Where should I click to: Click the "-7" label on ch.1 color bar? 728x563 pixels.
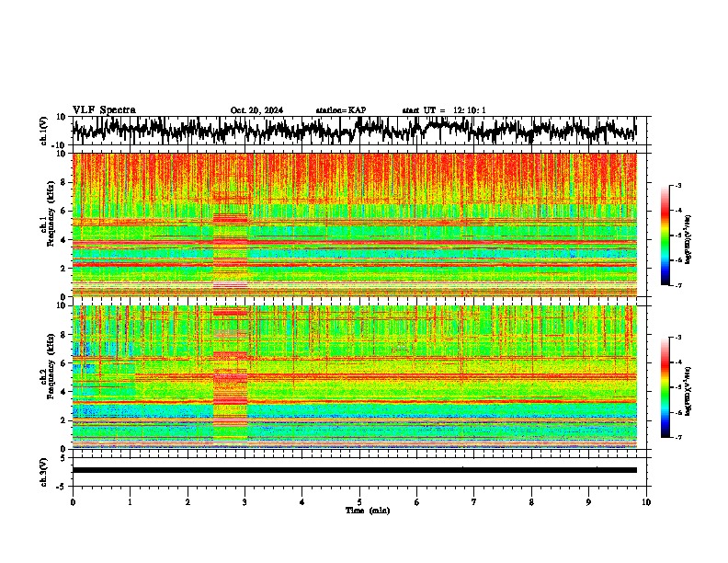pos(677,285)
